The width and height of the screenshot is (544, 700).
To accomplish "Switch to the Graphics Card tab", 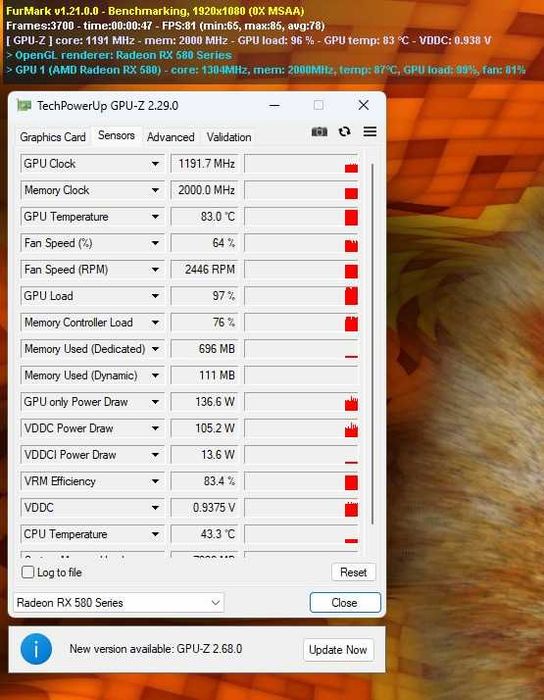I will click(x=53, y=137).
